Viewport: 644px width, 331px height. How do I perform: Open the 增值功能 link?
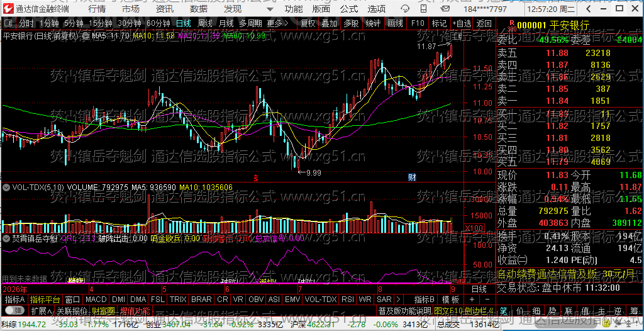tap(135, 310)
